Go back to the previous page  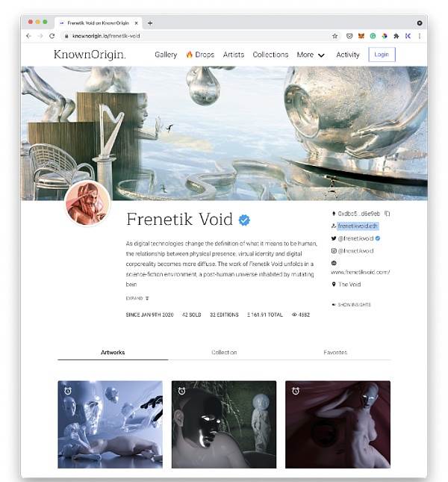tap(28, 36)
